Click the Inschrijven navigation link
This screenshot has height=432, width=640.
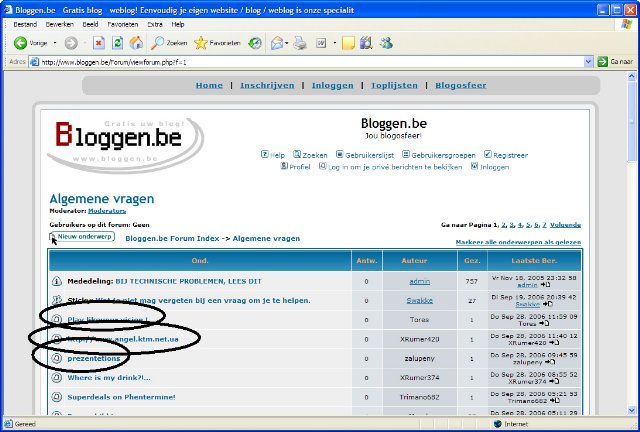click(x=267, y=86)
